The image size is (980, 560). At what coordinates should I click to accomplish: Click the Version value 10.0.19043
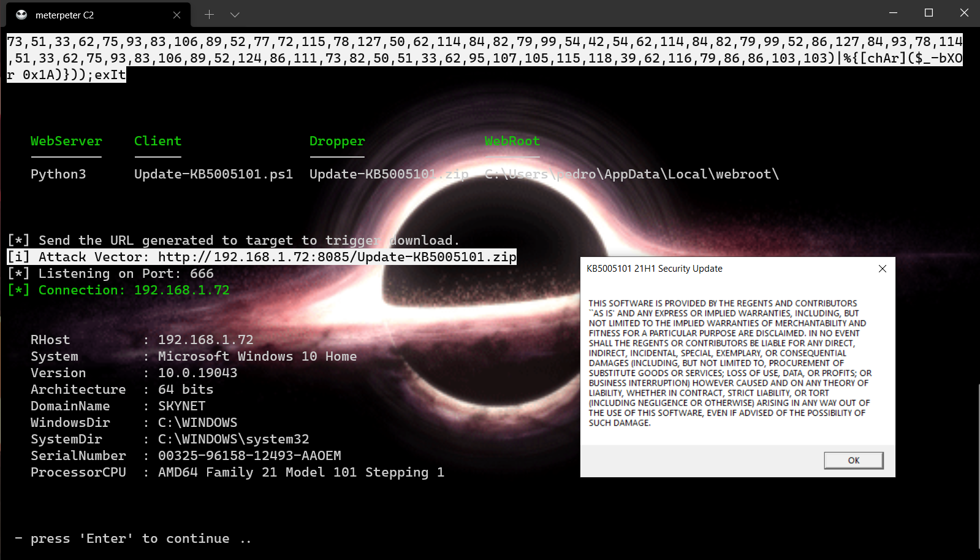point(197,373)
